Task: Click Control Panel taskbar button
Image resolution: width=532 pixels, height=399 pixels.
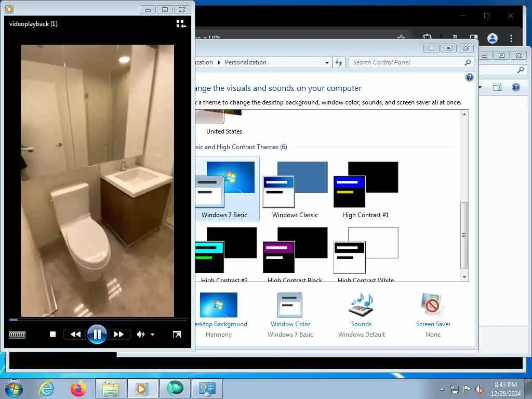Action: pos(207,389)
